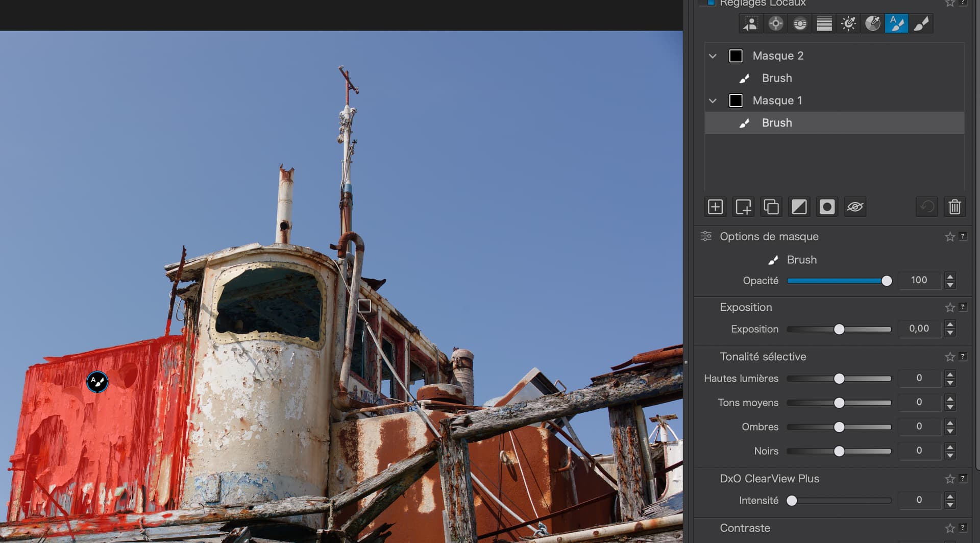
Task: Collapse the Masque 2 group
Action: point(713,56)
